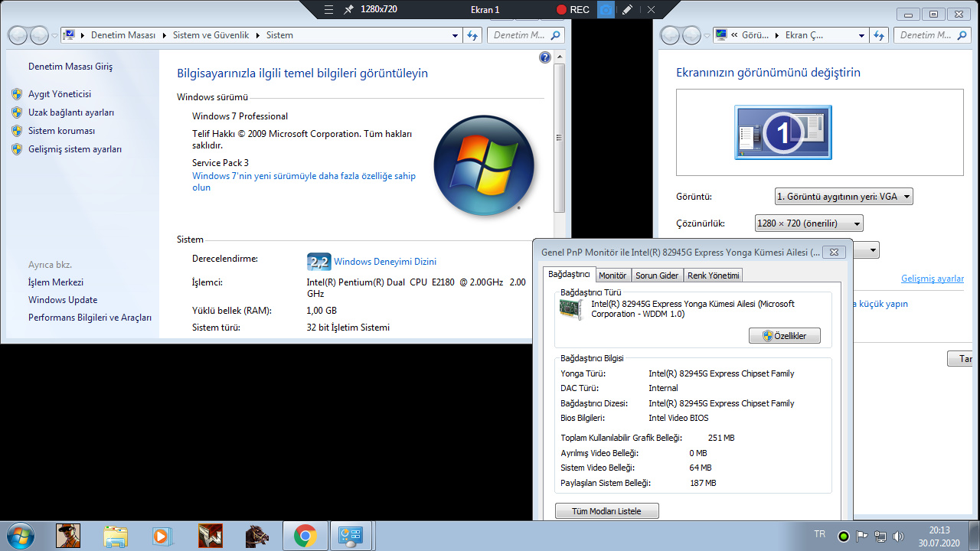
Task: Pin the recording toolbar
Action: point(349,9)
